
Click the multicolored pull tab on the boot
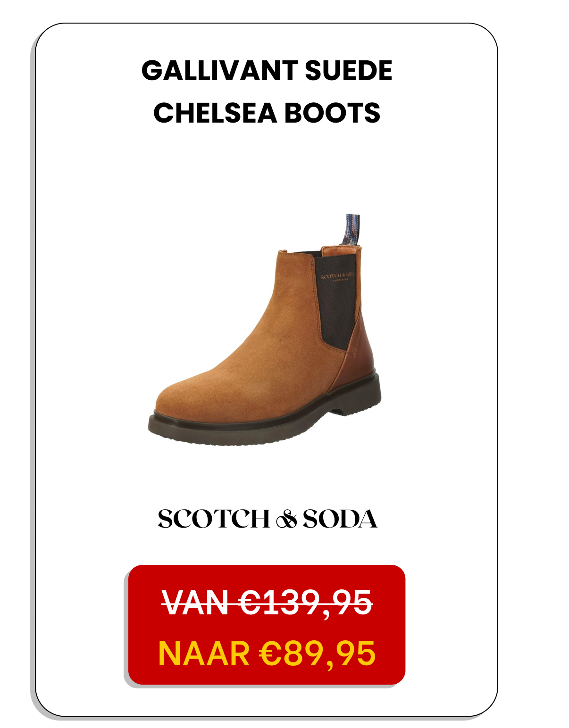352,230
